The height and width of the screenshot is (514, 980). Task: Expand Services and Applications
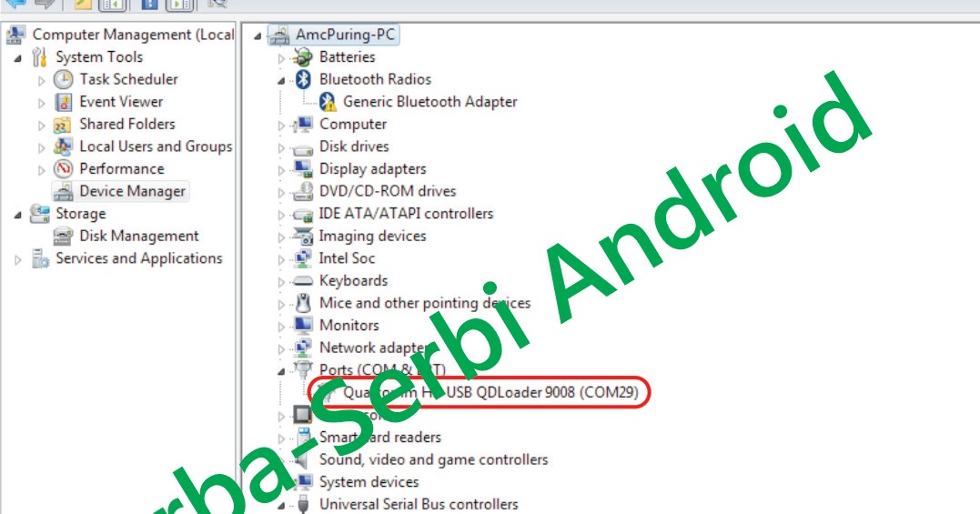tap(17, 260)
